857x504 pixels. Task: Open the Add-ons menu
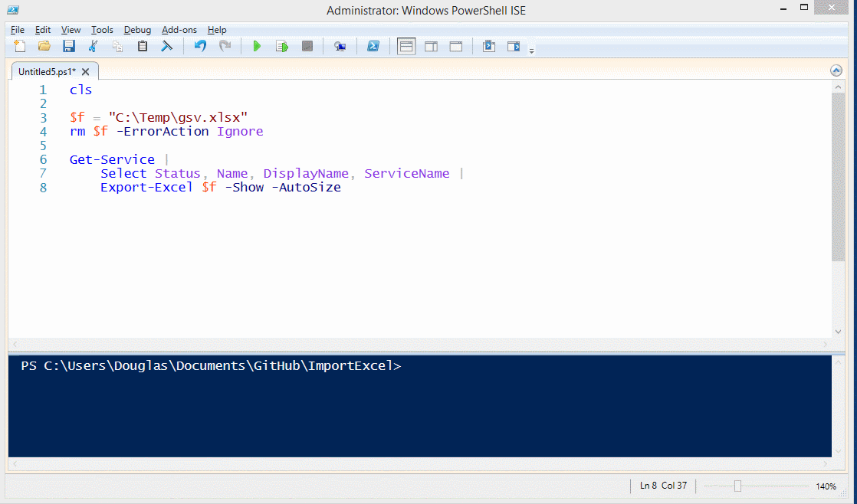pos(179,30)
